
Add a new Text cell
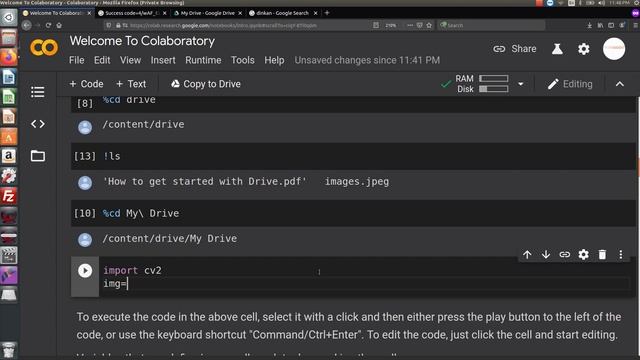pyautogui.click(x=131, y=84)
